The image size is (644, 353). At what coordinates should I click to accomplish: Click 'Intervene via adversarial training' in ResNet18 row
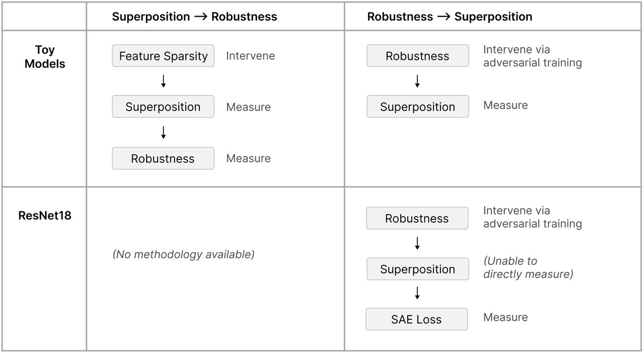[532, 217]
